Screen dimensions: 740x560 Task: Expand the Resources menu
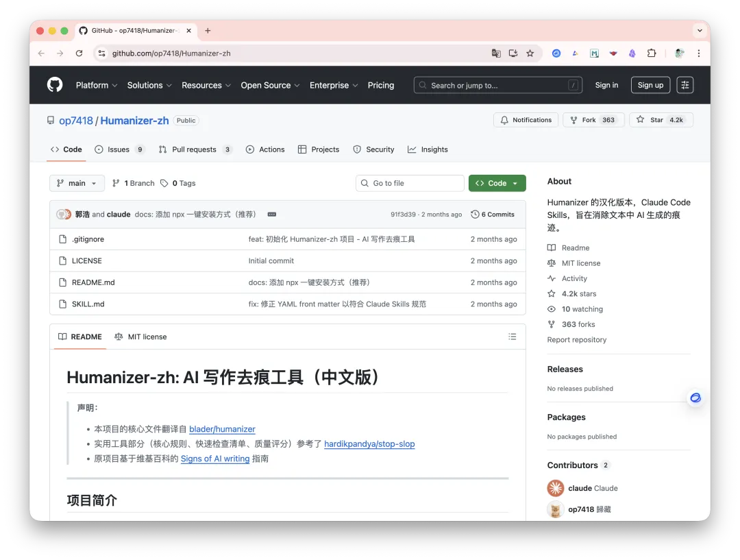[206, 85]
